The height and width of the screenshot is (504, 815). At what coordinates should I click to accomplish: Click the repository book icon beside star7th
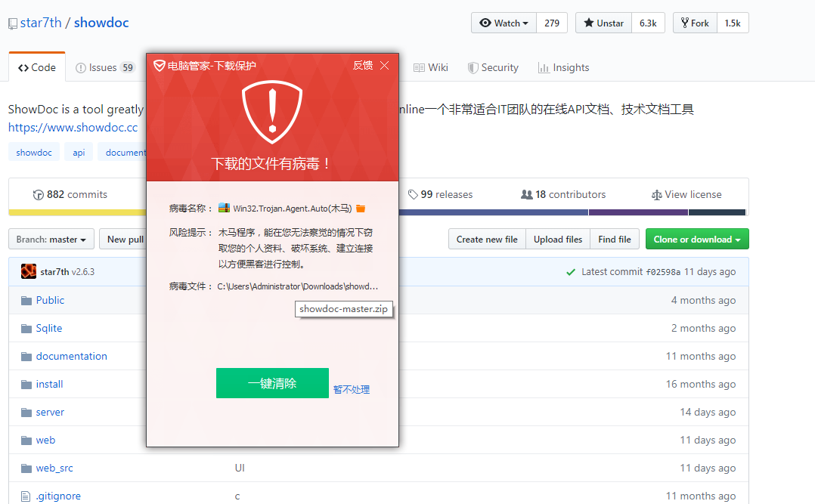click(12, 23)
